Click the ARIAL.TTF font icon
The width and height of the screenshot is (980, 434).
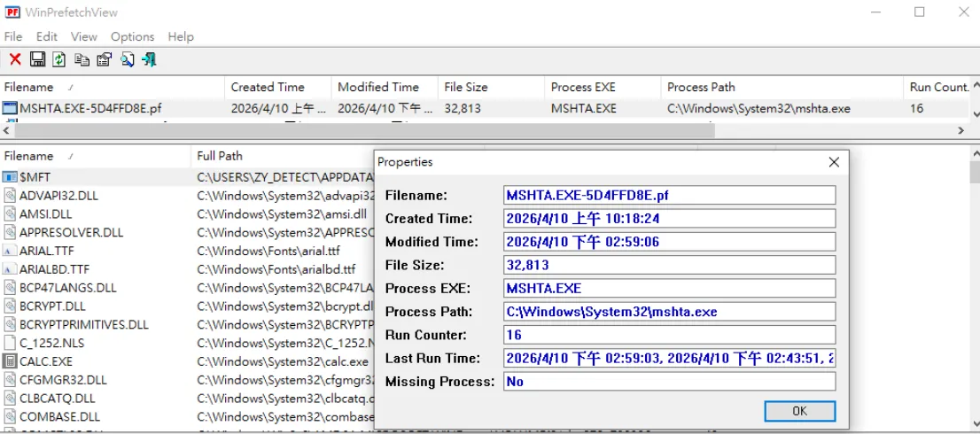[x=10, y=251]
